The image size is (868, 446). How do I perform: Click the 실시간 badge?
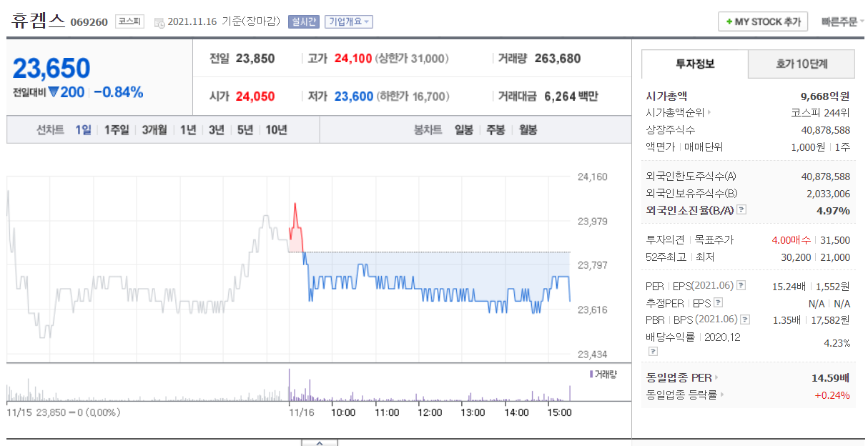click(x=304, y=21)
